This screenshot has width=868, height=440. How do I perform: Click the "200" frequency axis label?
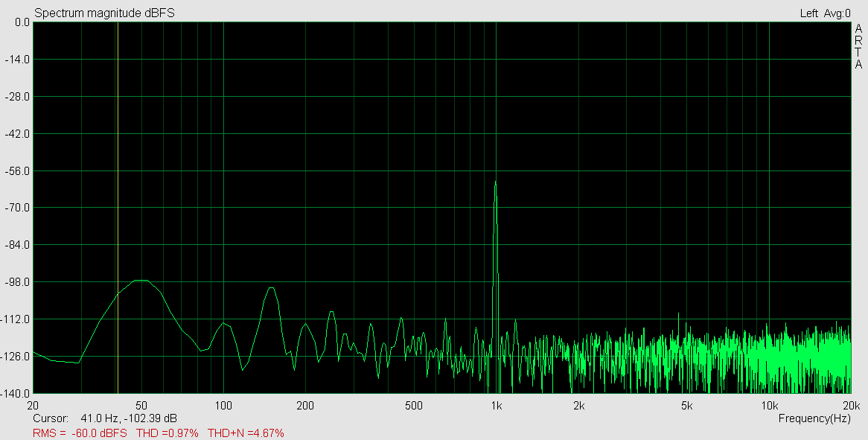coord(305,405)
